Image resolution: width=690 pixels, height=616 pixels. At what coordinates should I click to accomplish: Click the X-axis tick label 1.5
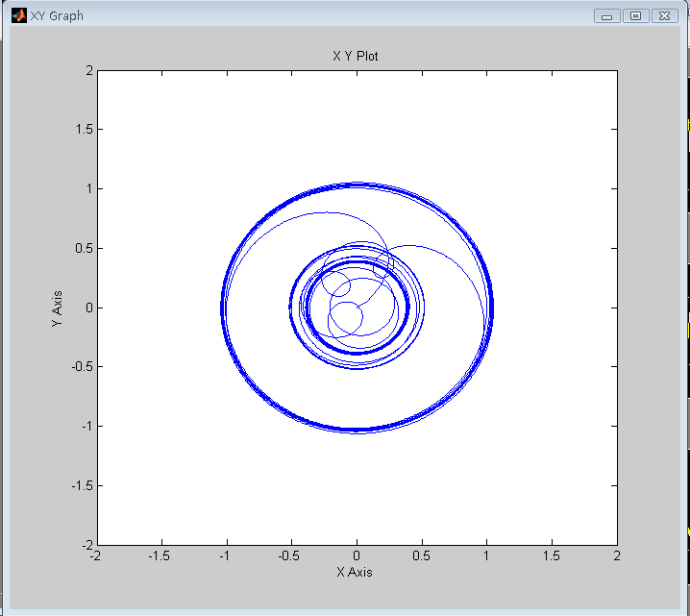click(x=552, y=556)
